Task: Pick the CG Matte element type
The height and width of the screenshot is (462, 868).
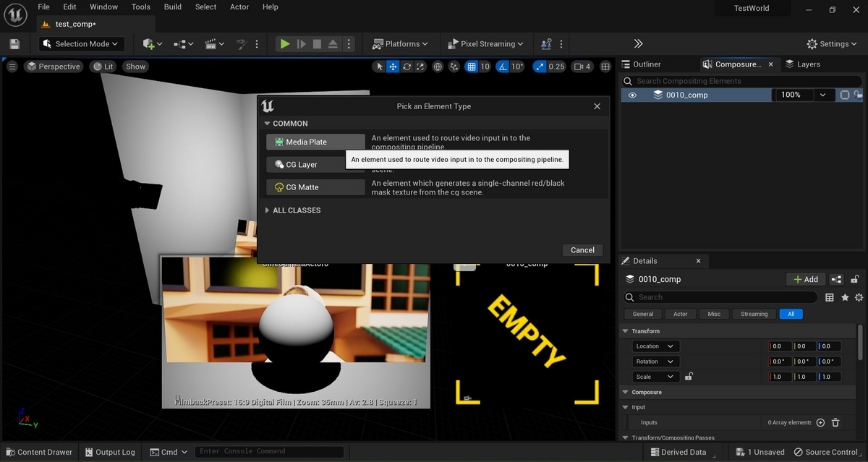Action: (x=315, y=187)
